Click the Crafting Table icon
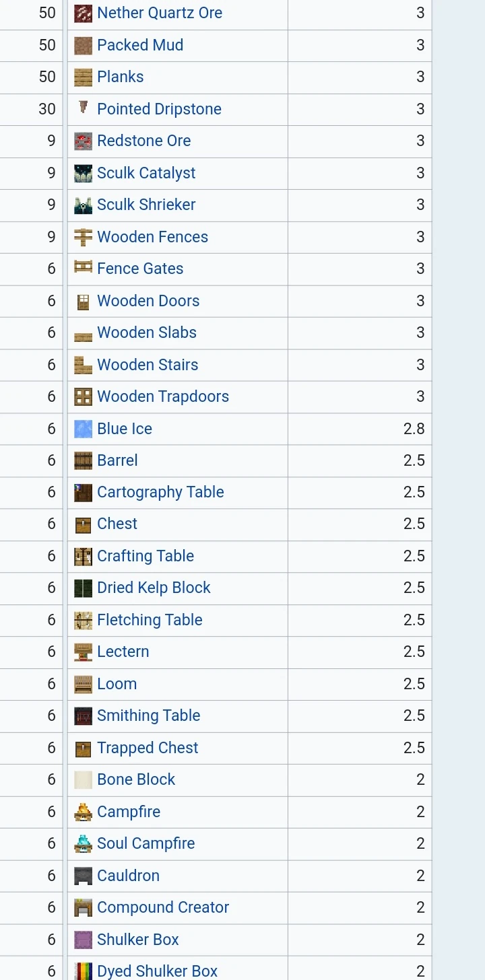This screenshot has width=485, height=980. click(83, 557)
